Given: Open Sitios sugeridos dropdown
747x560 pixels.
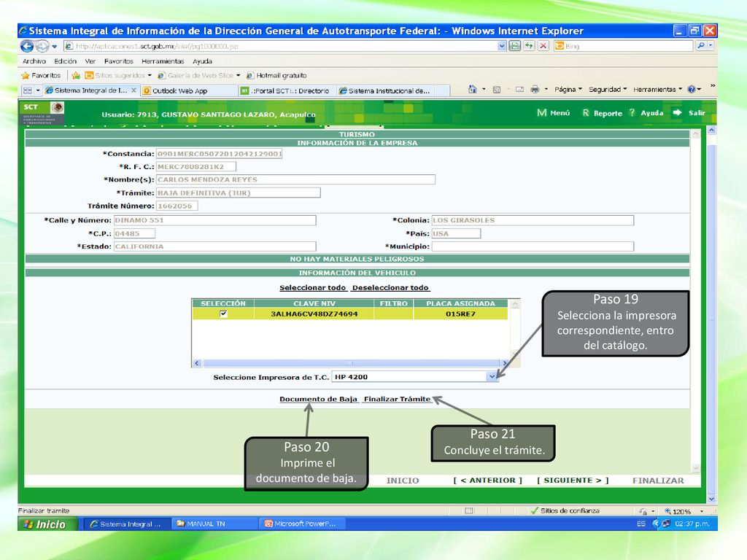Looking at the screenshot, I should tap(117, 75).
